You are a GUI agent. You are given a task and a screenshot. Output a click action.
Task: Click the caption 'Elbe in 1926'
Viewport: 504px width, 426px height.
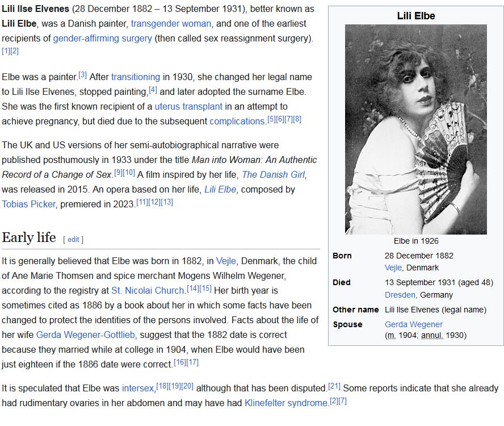coord(416,241)
